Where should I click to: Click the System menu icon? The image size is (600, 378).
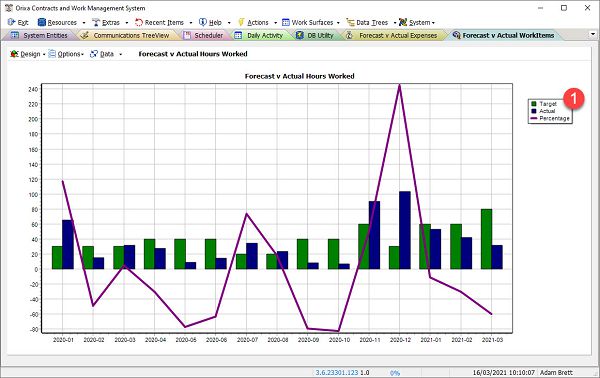[x=403, y=22]
